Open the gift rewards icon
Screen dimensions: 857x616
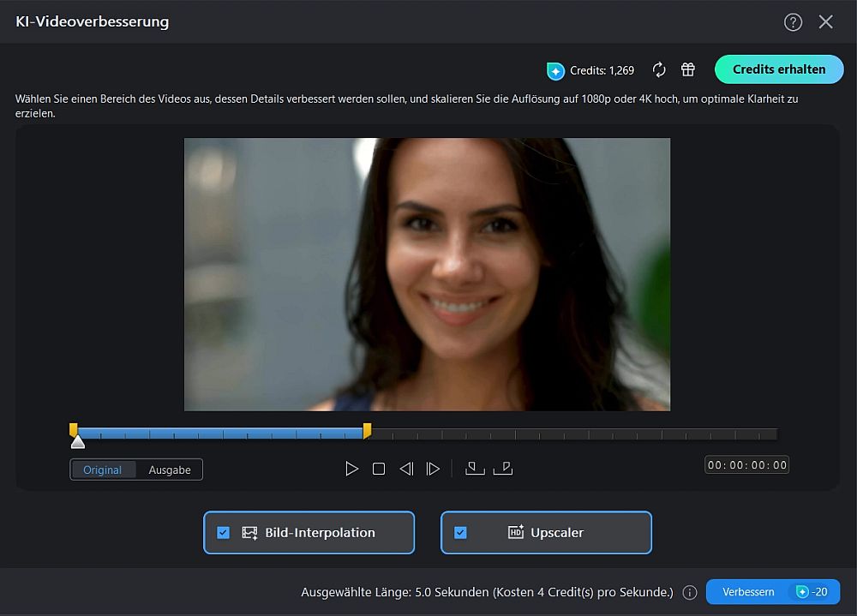click(x=687, y=69)
